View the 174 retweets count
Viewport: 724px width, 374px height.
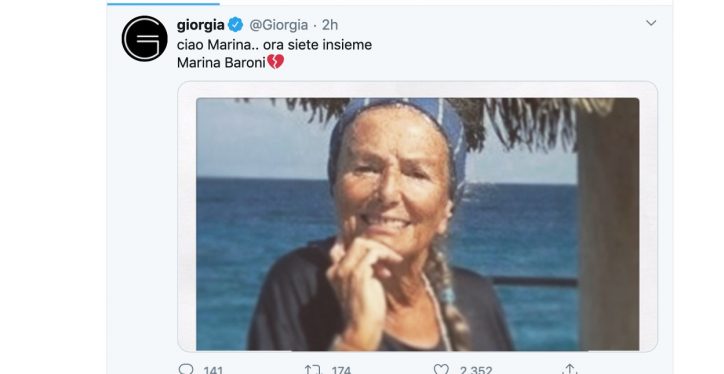point(341,370)
